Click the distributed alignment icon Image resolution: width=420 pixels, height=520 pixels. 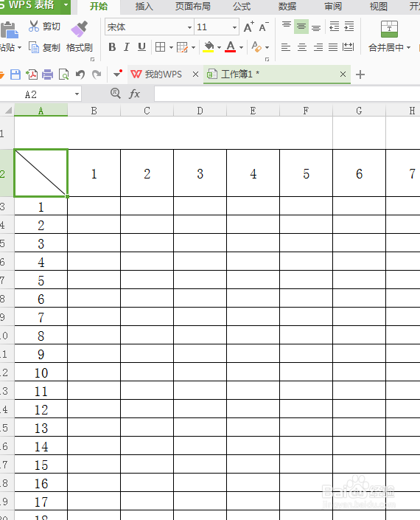pyautogui.click(x=348, y=47)
